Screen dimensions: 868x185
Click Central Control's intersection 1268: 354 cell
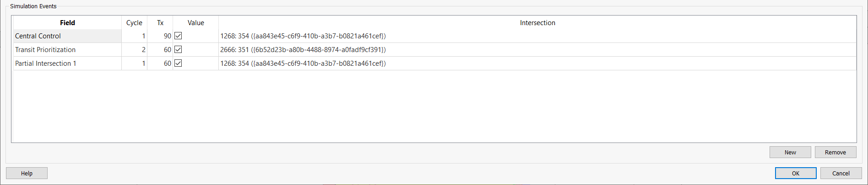[x=303, y=36]
